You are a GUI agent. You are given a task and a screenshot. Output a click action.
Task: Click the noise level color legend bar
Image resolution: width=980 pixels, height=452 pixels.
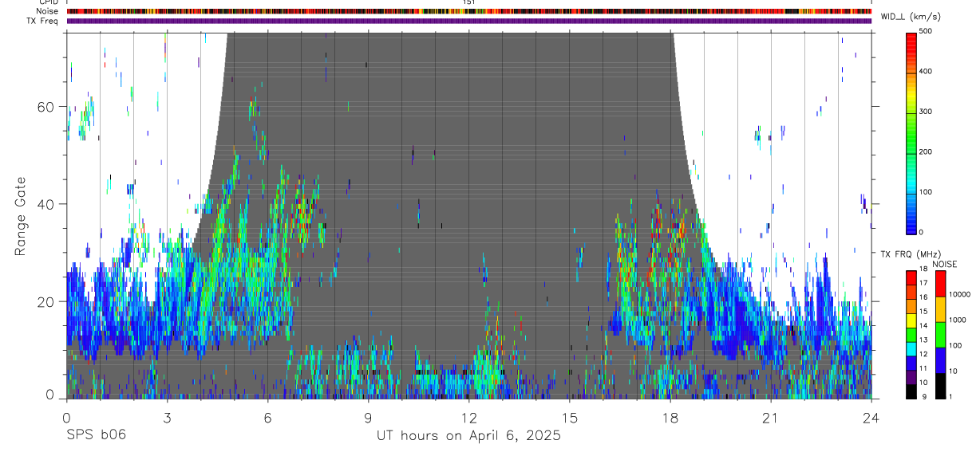(x=941, y=335)
